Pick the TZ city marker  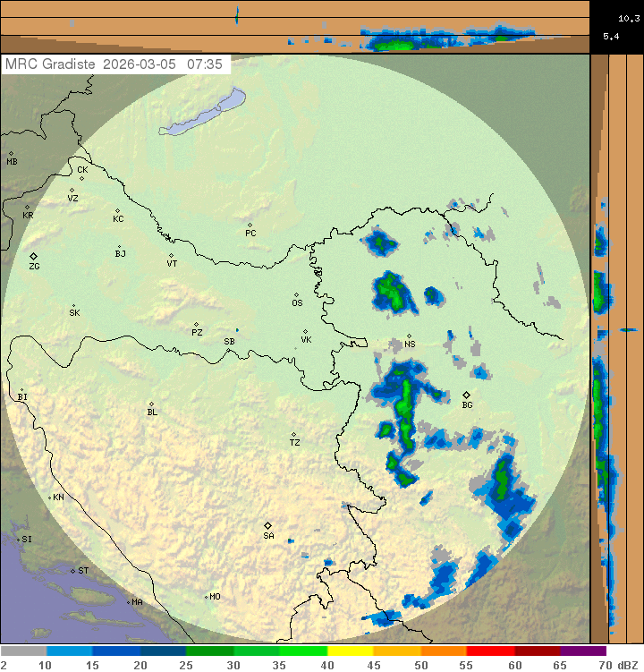(x=293, y=434)
